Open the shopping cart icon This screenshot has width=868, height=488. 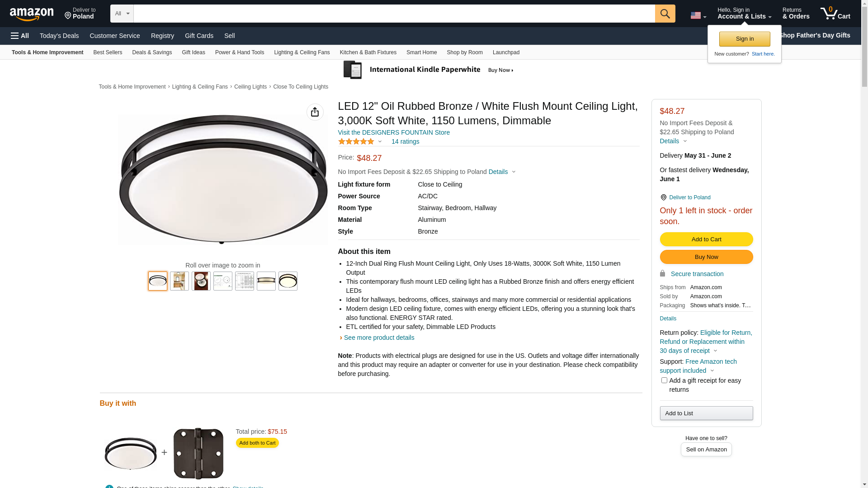(835, 14)
